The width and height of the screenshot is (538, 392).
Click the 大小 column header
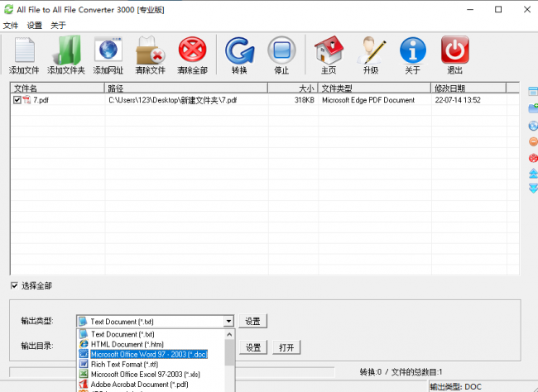click(293, 88)
